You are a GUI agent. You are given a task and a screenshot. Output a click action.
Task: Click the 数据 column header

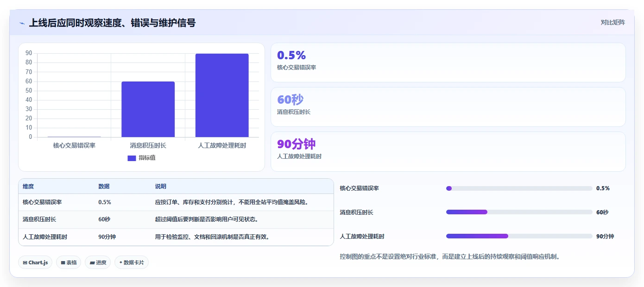104,187
